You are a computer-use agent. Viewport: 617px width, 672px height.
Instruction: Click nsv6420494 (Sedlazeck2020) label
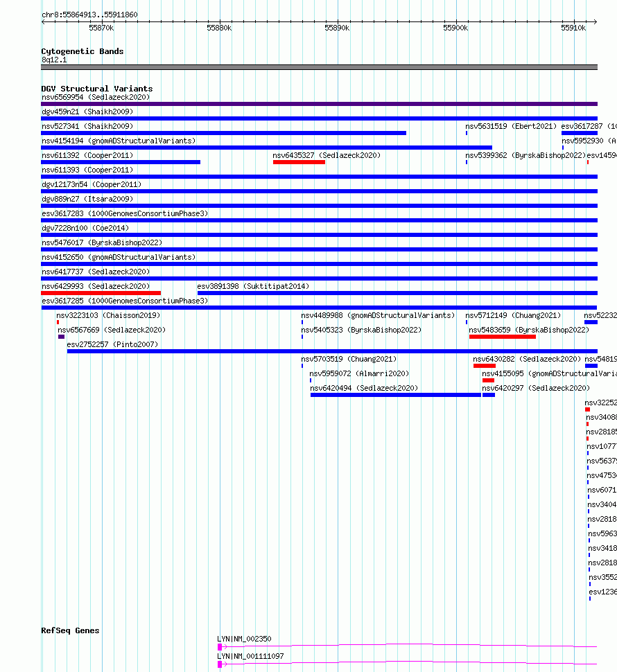(x=364, y=389)
